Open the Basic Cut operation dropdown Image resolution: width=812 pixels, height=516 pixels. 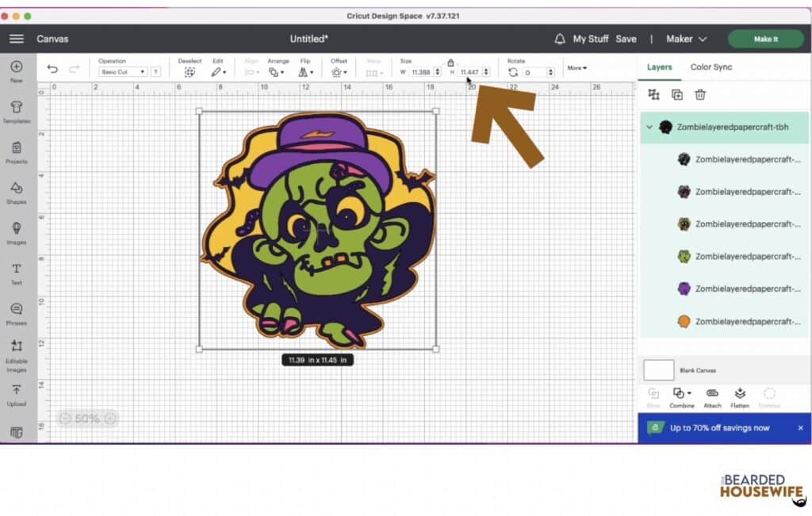[x=124, y=71]
